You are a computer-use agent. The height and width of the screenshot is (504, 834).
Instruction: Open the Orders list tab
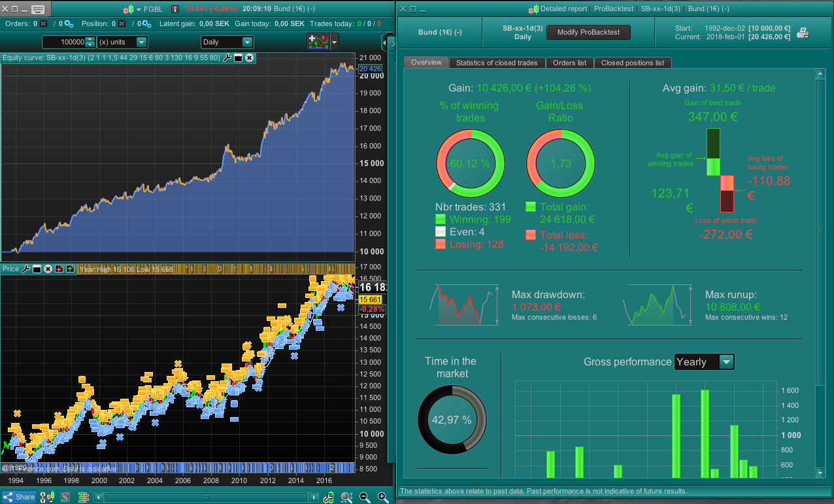coord(569,63)
